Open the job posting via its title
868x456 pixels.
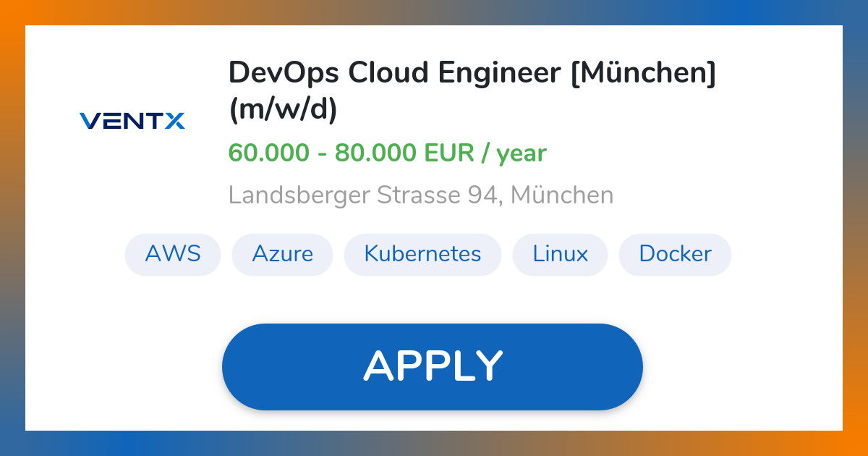(472, 72)
